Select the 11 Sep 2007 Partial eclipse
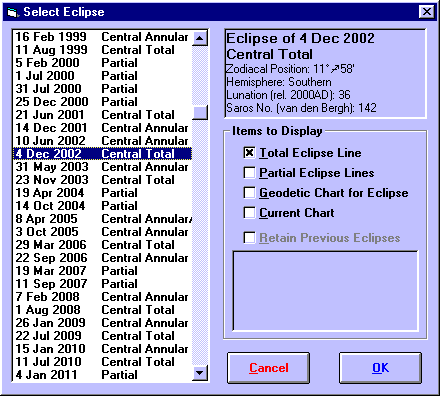 pyautogui.click(x=102, y=284)
